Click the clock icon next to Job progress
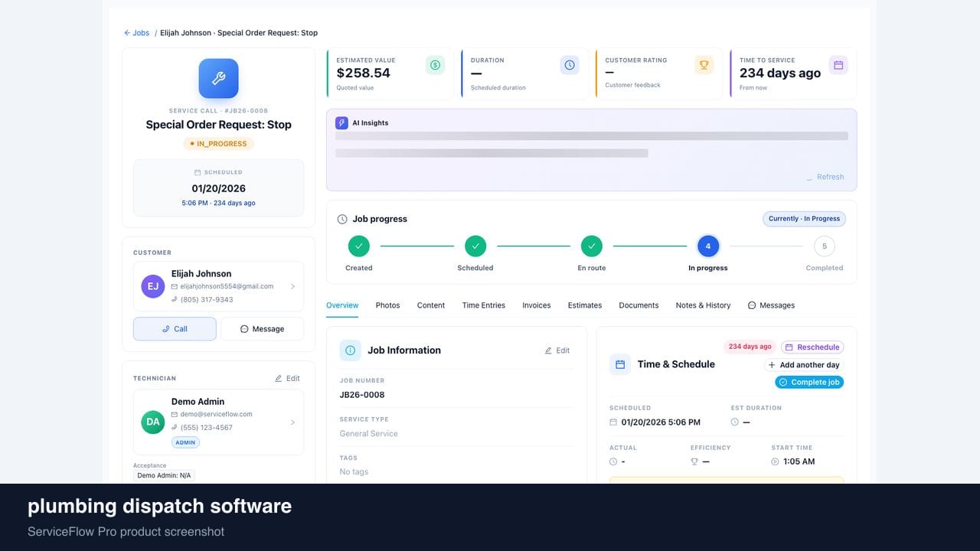The width and height of the screenshot is (980, 551). pyautogui.click(x=342, y=219)
